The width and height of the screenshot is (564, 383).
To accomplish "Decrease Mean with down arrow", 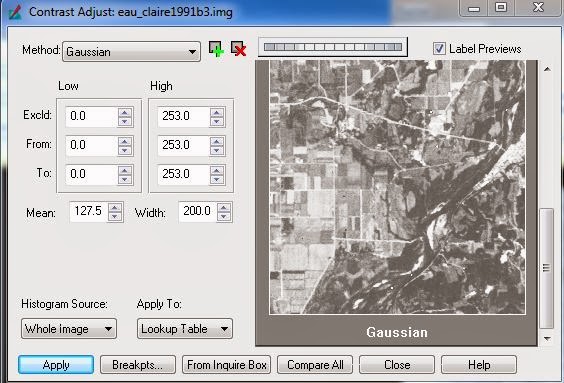I will (x=115, y=216).
